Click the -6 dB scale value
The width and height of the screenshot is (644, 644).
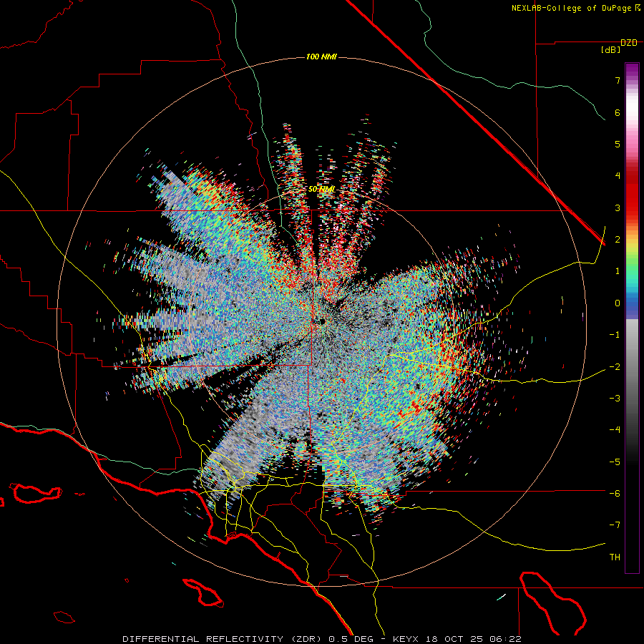click(x=615, y=494)
